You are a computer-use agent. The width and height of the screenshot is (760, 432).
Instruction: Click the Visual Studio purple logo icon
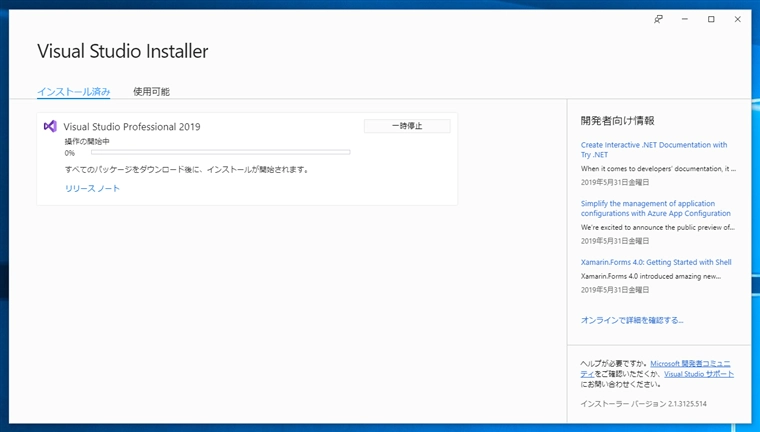50,127
